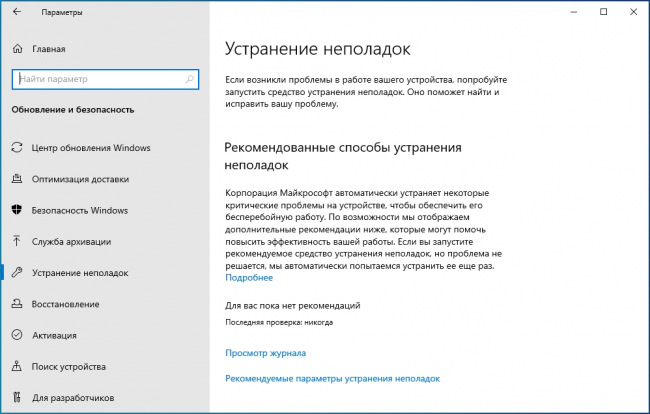
Task: Open Активация section
Action: (54, 335)
